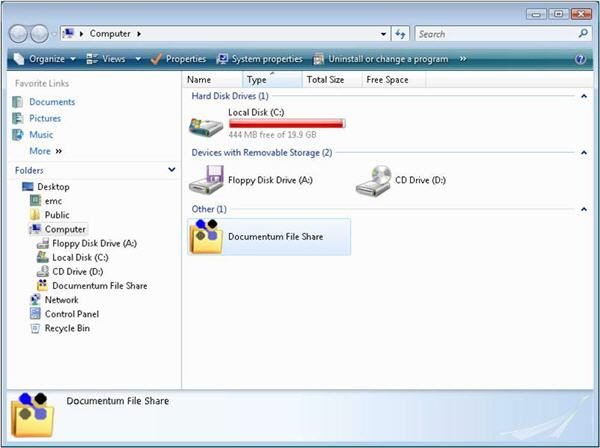Screen dimensions: 600x448
Task: Click Documentum File Share icon in details pane
Action: tap(33, 415)
